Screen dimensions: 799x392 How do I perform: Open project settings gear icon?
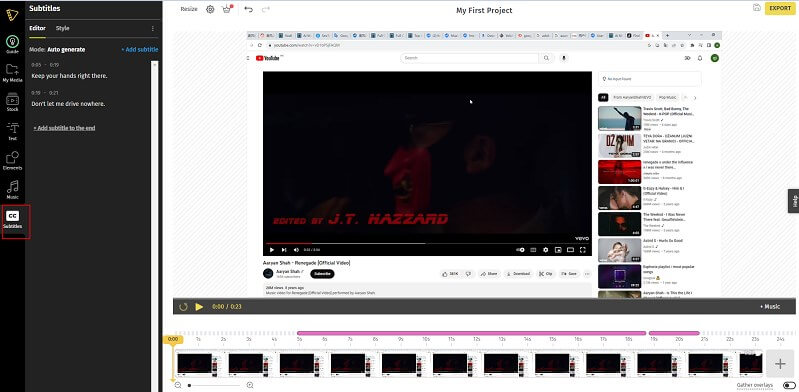(x=210, y=9)
